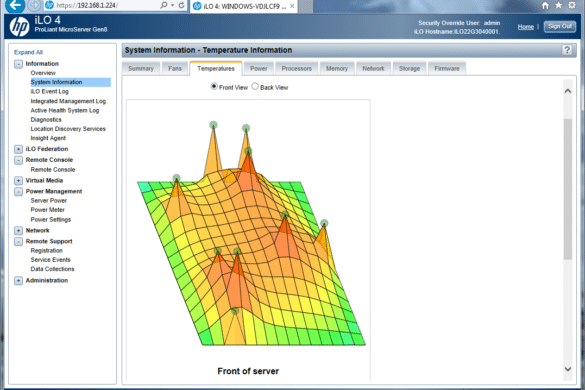Click the Sign Out button
The height and width of the screenshot is (390, 585).
point(560,26)
